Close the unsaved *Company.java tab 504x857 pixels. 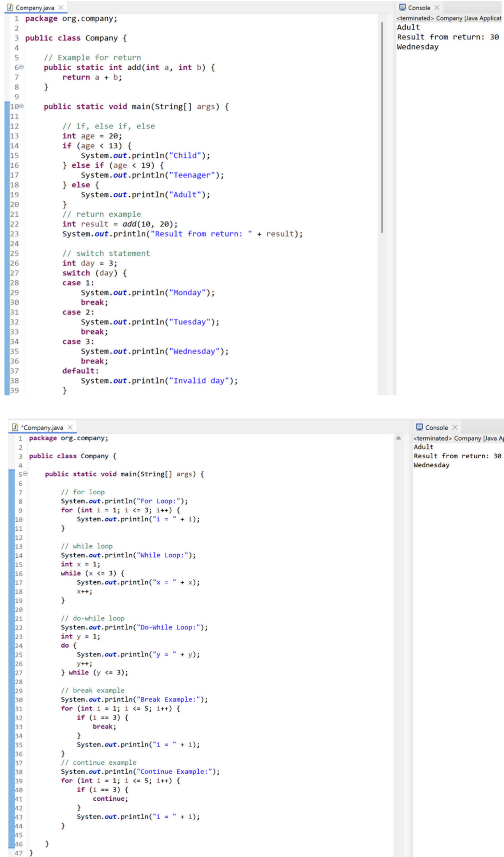click(x=70, y=427)
